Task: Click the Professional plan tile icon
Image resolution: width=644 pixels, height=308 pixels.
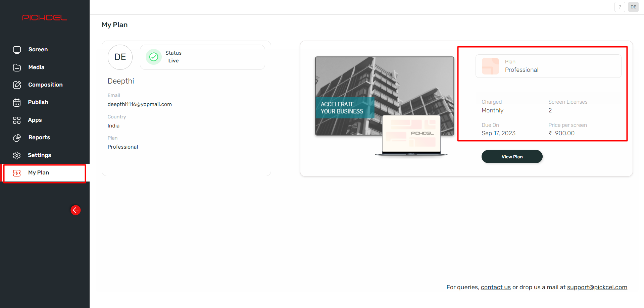Action: coord(490,66)
